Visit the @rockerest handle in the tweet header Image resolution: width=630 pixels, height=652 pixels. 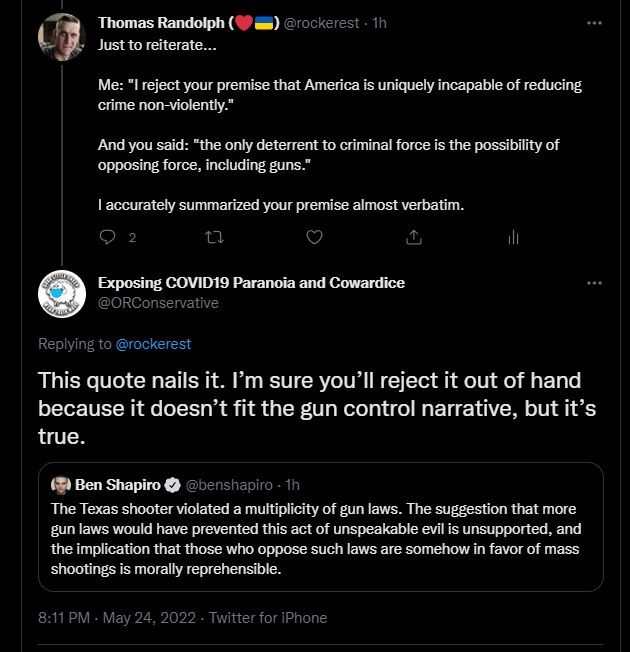[x=321, y=23]
